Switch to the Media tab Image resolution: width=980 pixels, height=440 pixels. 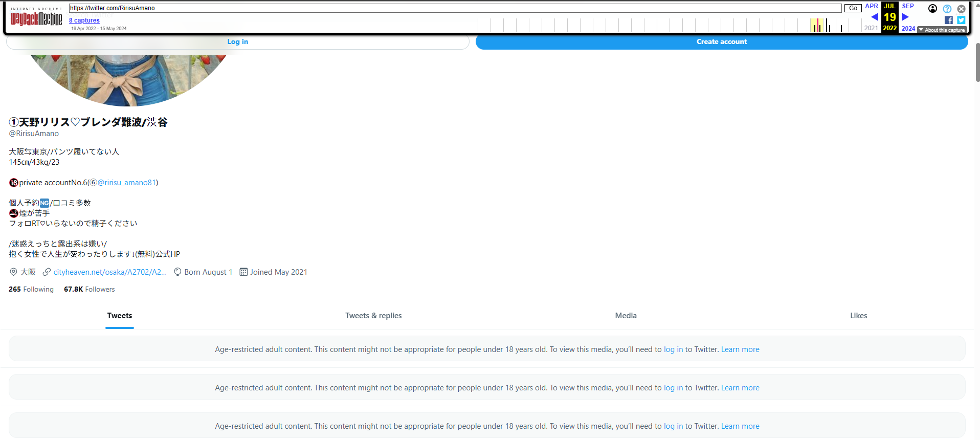click(x=626, y=316)
